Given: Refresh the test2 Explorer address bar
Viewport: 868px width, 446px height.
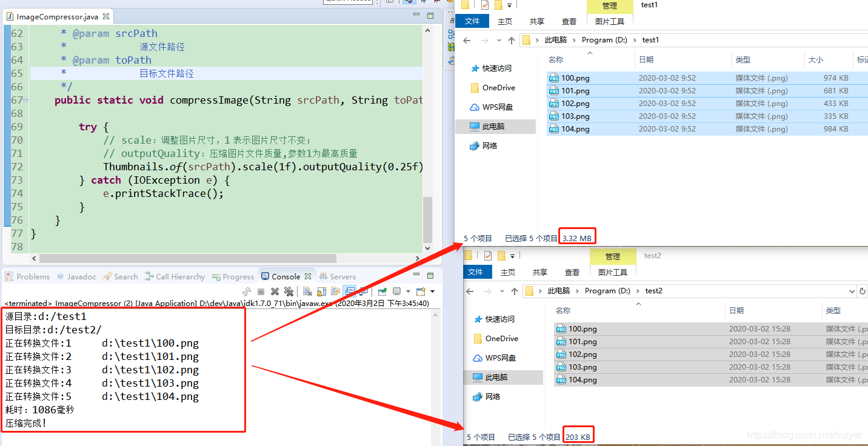Looking at the screenshot, I should 863,291.
